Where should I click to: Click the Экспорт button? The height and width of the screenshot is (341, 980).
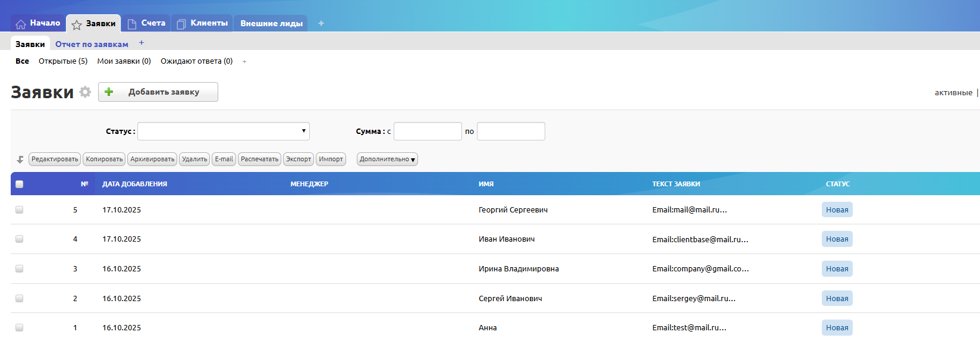[x=299, y=159]
